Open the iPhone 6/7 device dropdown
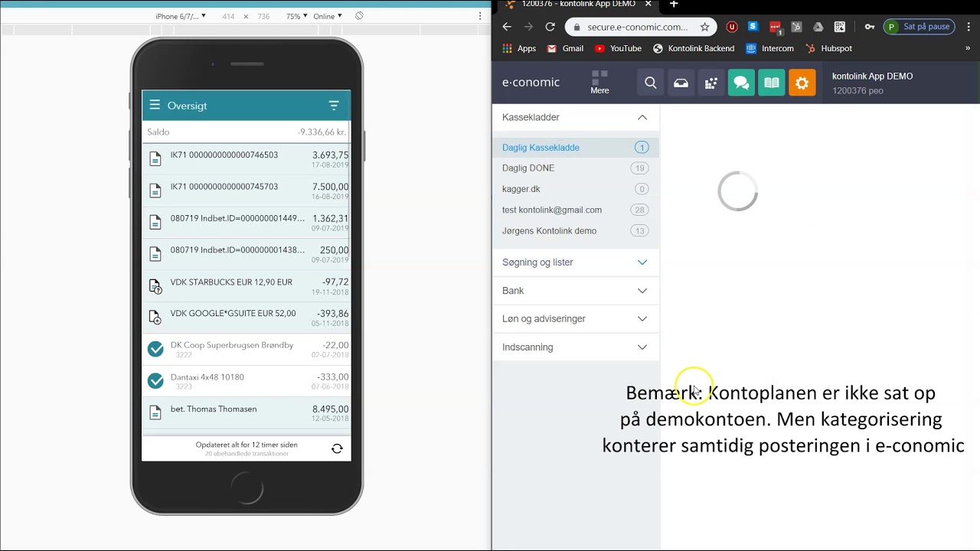Viewport: 980px width, 551px height. point(181,16)
